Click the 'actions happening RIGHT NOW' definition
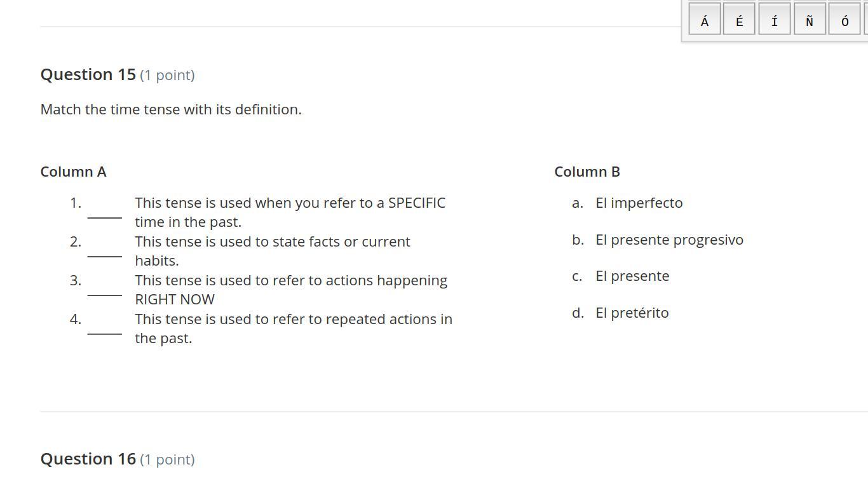 [290, 289]
